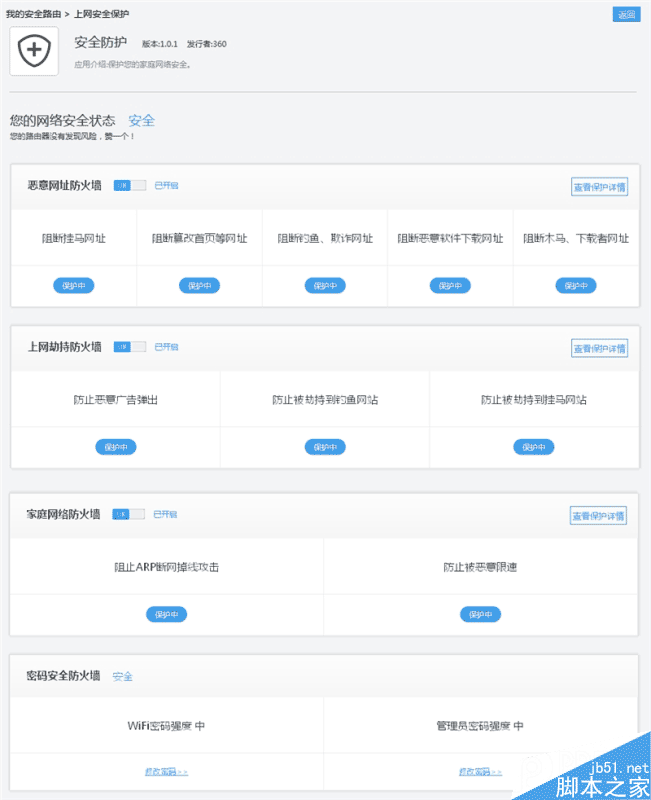The width and height of the screenshot is (651, 800).
Task: Select the 防止被恶意限速 label
Action: [480, 567]
